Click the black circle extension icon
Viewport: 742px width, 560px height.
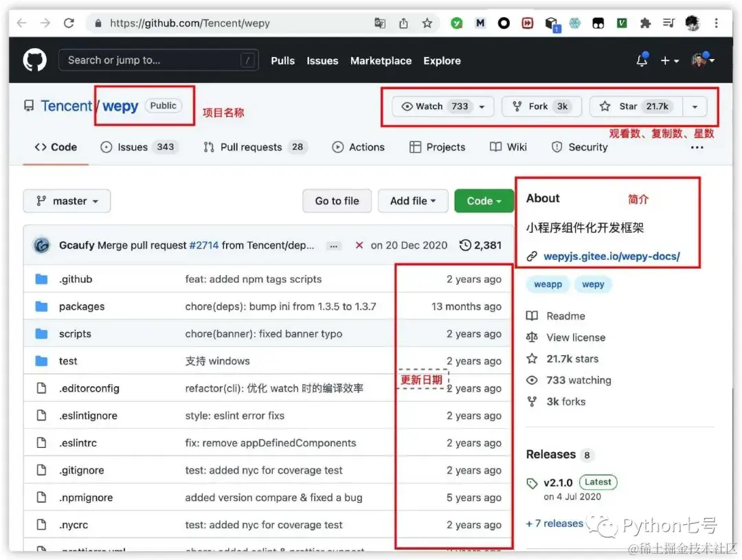[504, 23]
